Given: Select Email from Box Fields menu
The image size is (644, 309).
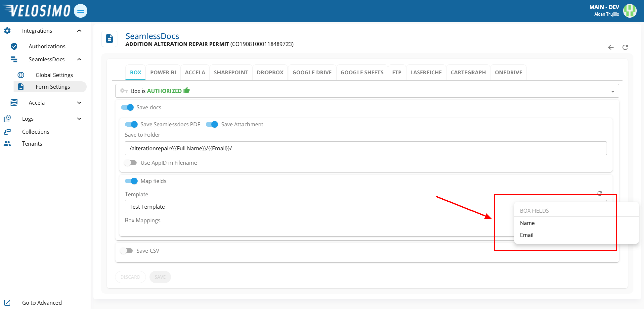Looking at the screenshot, I should click(x=577, y=235).
